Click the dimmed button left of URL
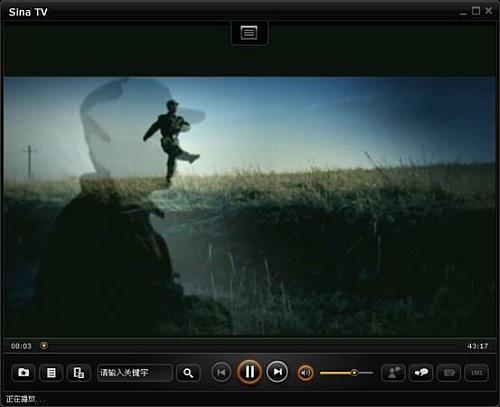The height and width of the screenshot is (407, 500). click(x=449, y=372)
